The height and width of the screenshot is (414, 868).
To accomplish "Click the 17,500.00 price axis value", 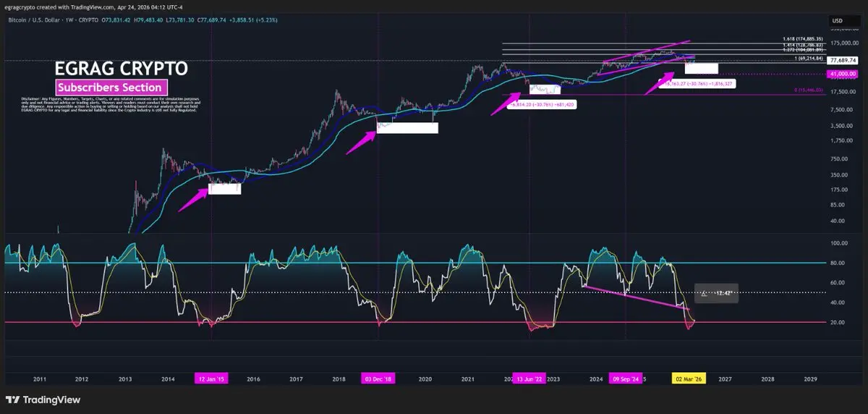I will pos(843,92).
